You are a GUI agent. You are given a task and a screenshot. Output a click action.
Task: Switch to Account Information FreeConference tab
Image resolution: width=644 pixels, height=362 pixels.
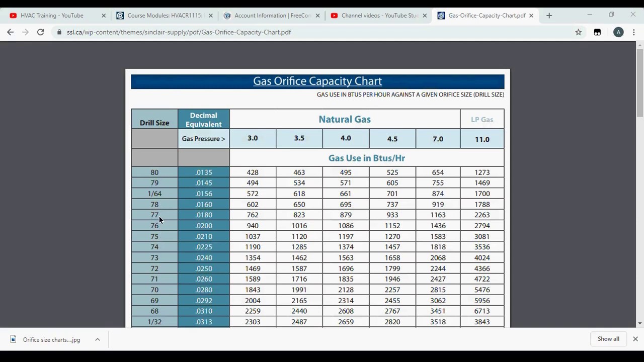pos(272,16)
